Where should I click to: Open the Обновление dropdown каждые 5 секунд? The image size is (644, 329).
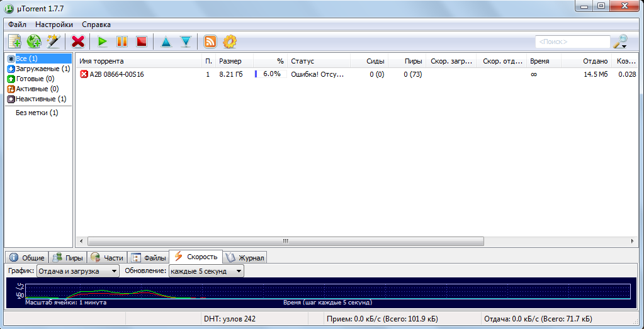point(206,271)
